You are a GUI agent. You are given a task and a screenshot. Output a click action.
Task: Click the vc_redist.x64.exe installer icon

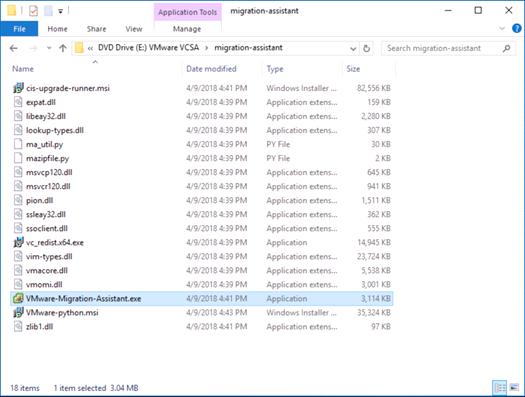click(x=18, y=242)
